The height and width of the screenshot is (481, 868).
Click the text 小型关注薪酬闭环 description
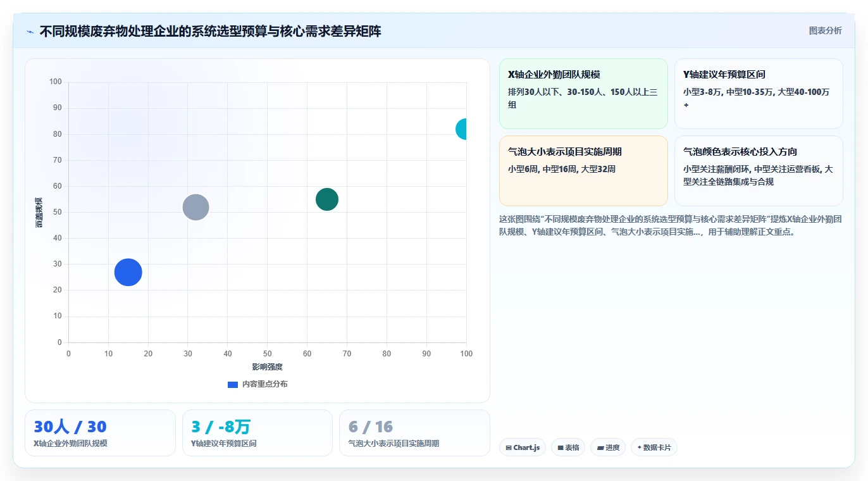tap(758, 175)
